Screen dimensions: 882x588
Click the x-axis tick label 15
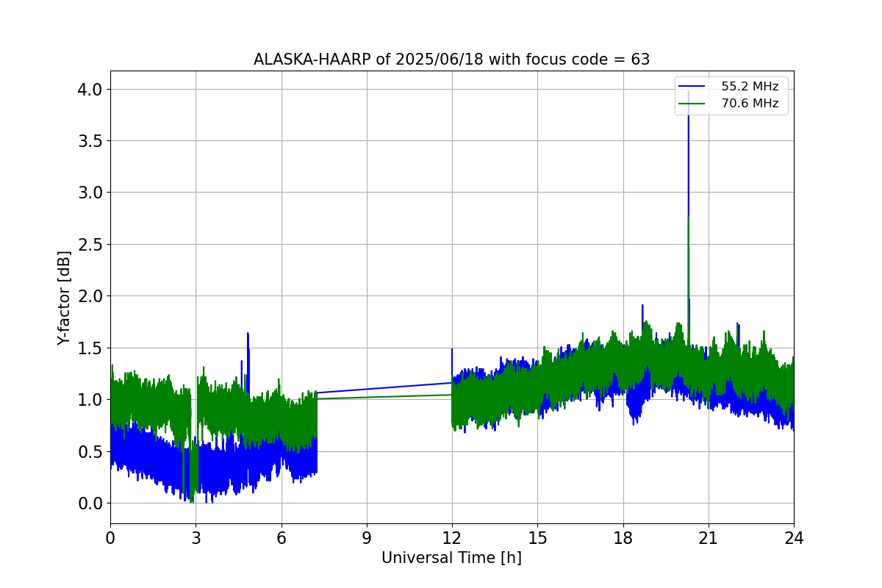537,538
